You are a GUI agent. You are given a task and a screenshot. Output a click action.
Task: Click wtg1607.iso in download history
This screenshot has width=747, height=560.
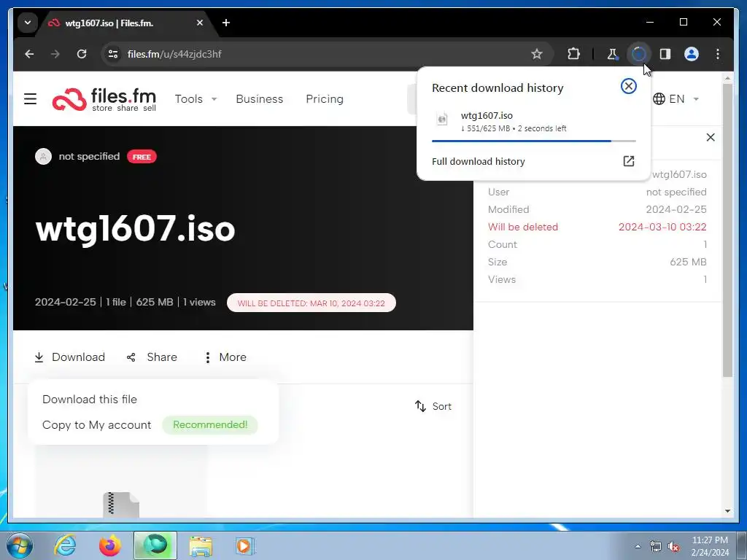pyautogui.click(x=487, y=116)
